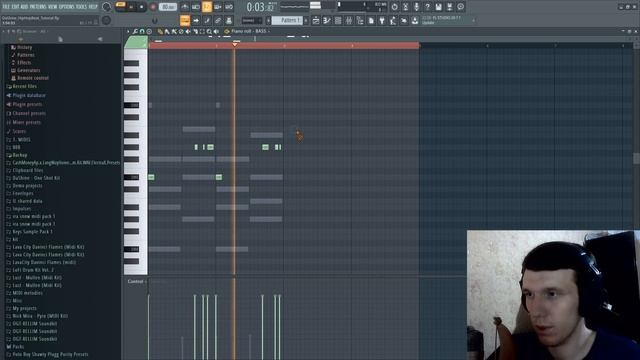Go to previous pattern with left arrow
640x360 pixels.
(x=269, y=20)
